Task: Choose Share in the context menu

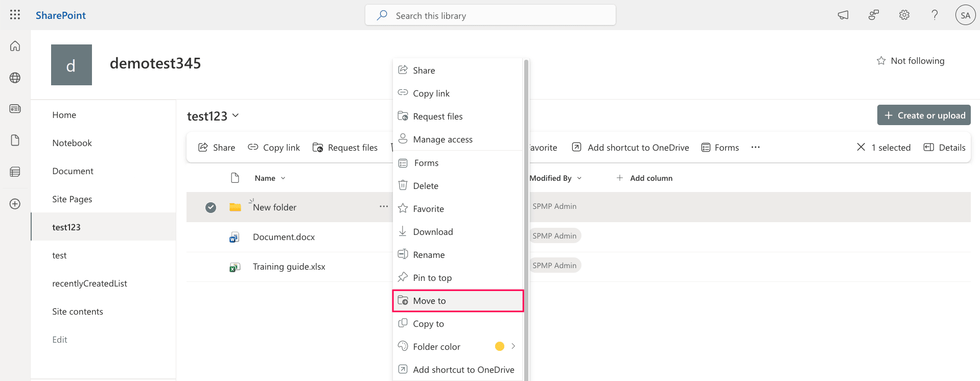Action: (458, 70)
